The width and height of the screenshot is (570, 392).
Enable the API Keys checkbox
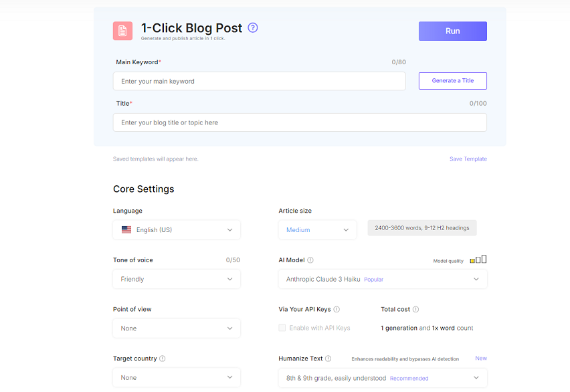282,328
